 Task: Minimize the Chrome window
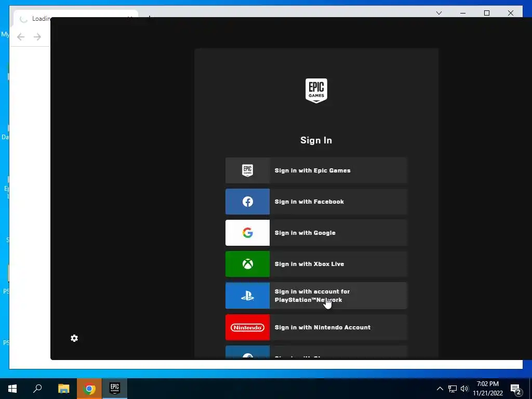pos(463,13)
